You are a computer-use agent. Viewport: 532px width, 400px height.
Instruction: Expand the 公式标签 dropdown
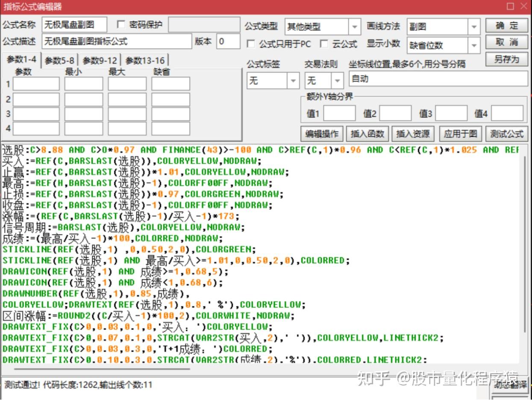tap(273, 80)
